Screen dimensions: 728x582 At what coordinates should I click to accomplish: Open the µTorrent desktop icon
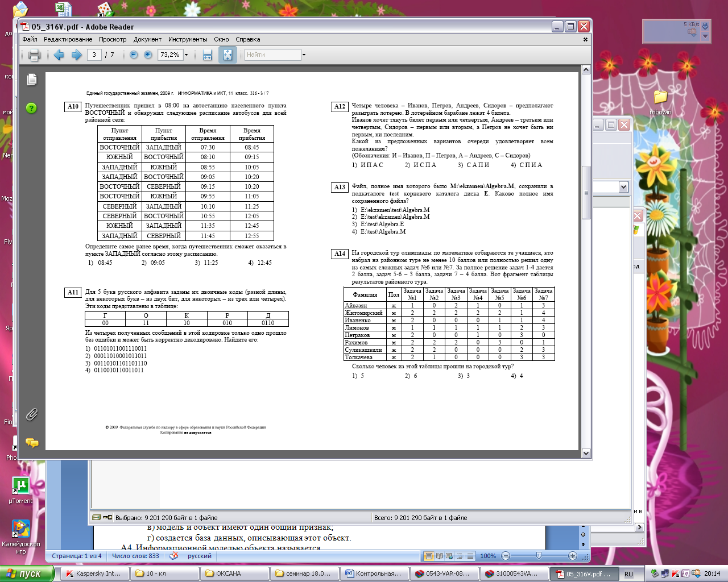click(21, 491)
